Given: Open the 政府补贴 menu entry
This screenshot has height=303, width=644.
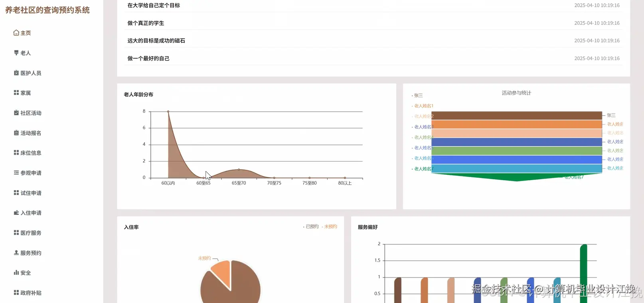Looking at the screenshot, I should [31, 293].
